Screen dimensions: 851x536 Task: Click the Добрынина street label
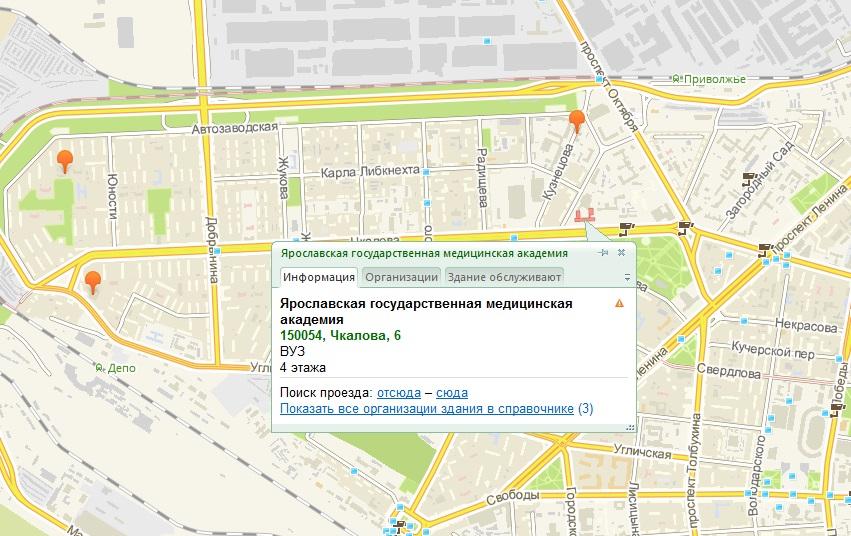212,250
